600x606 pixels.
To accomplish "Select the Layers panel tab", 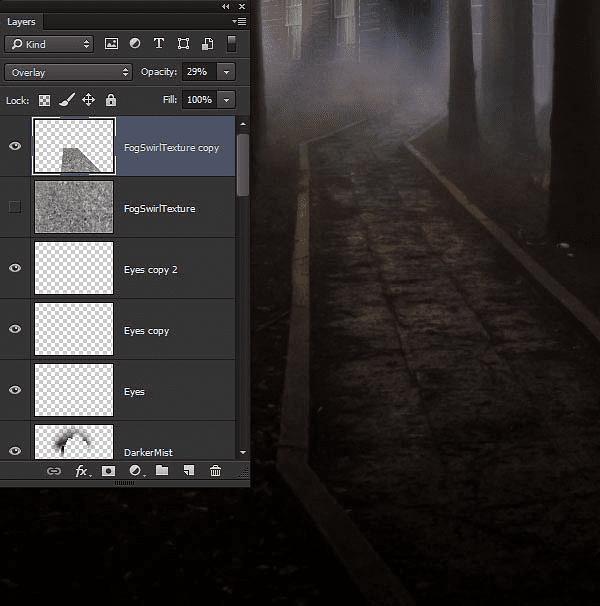I will (x=21, y=21).
